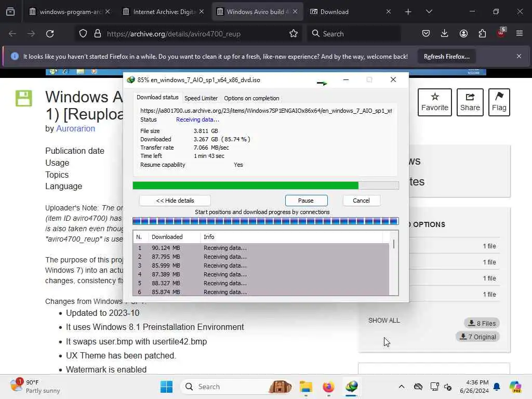Viewport: 532px width, 399px height.
Task: Open Windows Start menu
Action: tap(166, 387)
